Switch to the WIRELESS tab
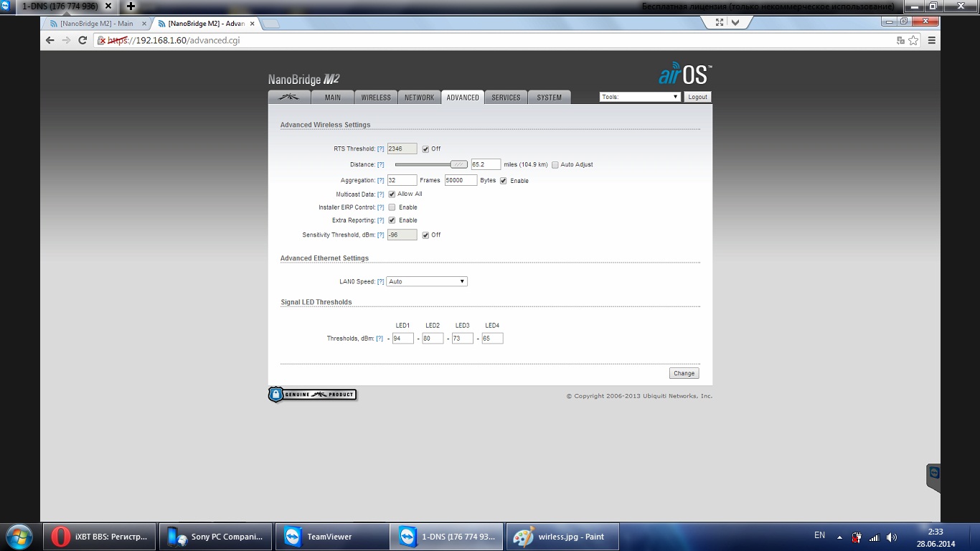This screenshot has height=551, width=980. 376,98
